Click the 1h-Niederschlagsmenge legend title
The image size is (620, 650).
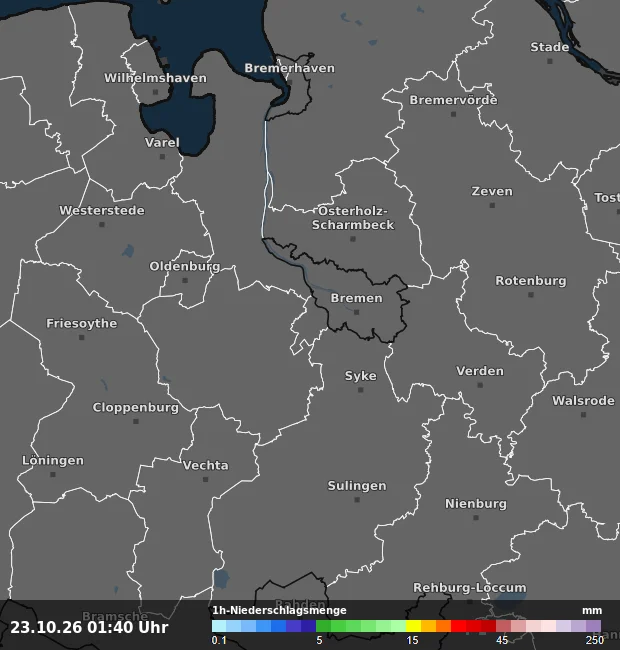[x=279, y=611]
